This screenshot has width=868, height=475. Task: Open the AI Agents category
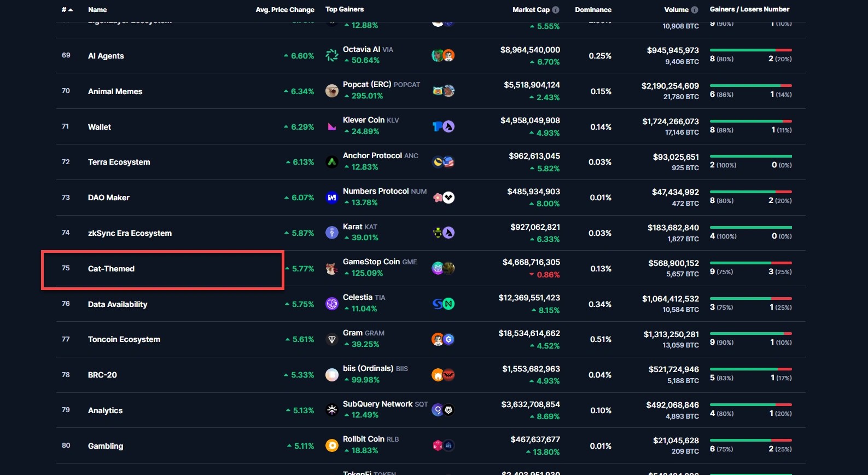pos(106,56)
